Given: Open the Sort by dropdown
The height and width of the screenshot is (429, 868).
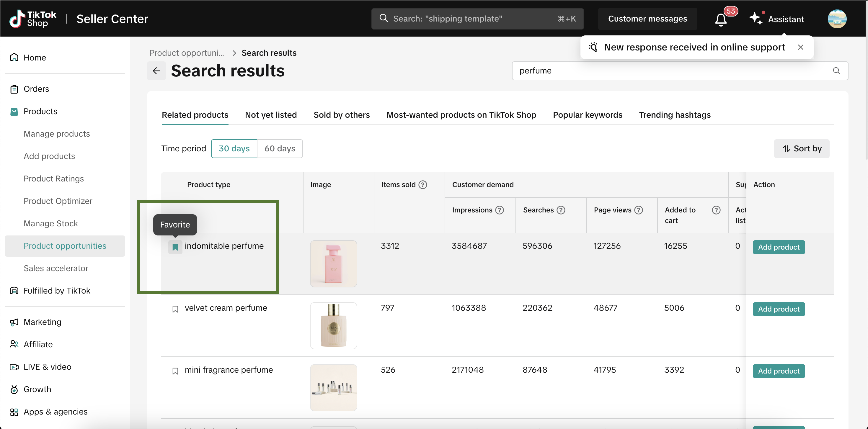Looking at the screenshot, I should click(801, 148).
